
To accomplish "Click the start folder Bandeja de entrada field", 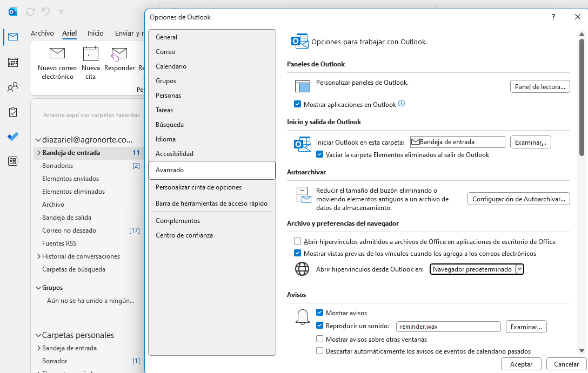I will (458, 142).
